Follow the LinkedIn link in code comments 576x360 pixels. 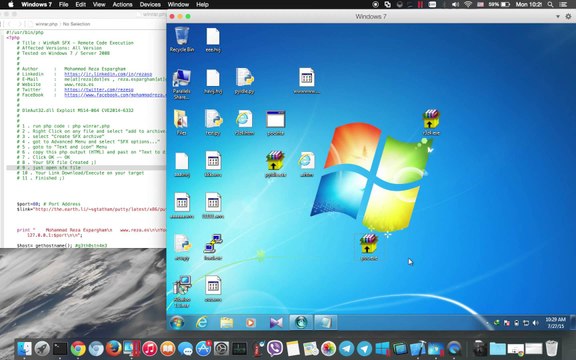(108, 74)
